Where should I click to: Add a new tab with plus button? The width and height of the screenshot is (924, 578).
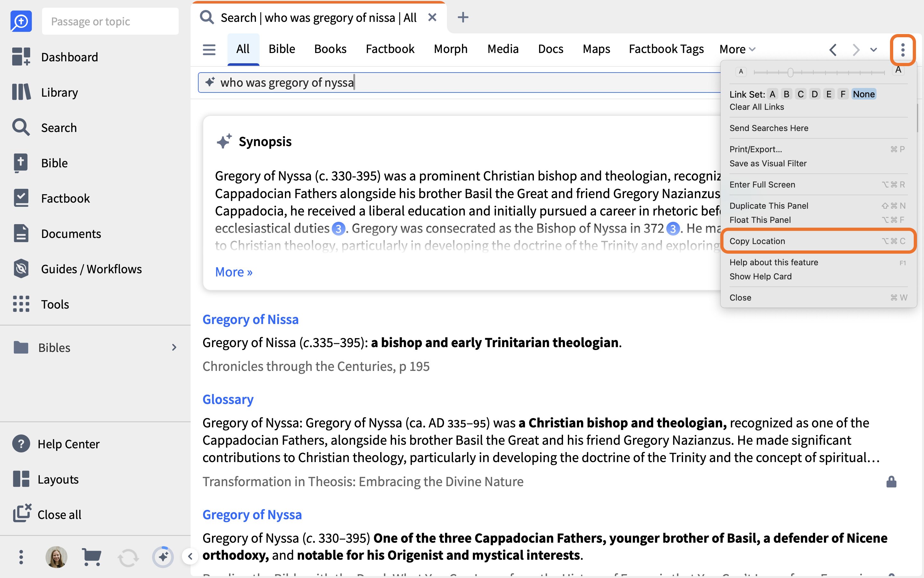click(463, 17)
